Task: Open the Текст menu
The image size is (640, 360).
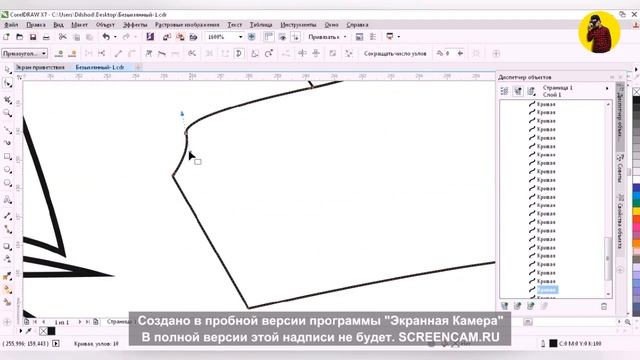Action: pos(234,25)
